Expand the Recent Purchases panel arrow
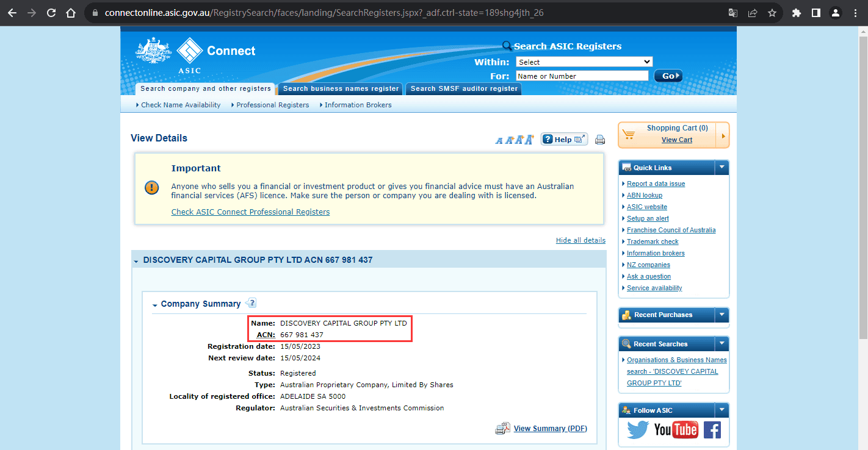Image resolution: width=868 pixels, height=450 pixels. 722,315
